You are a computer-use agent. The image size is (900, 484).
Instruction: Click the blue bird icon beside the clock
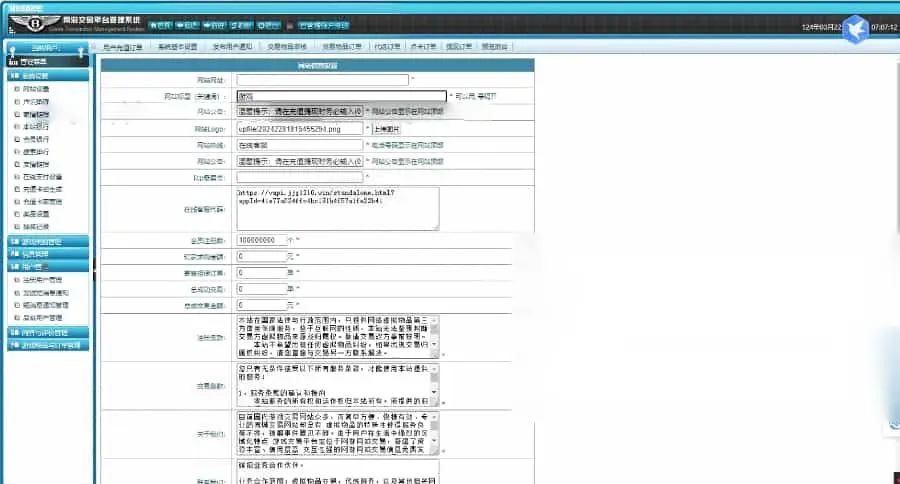click(x=855, y=29)
